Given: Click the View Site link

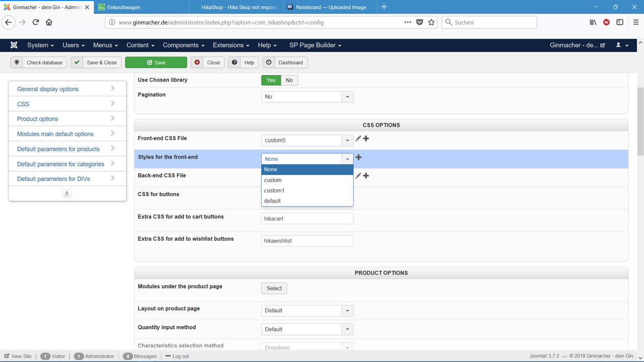Looking at the screenshot, I should click(18, 356).
